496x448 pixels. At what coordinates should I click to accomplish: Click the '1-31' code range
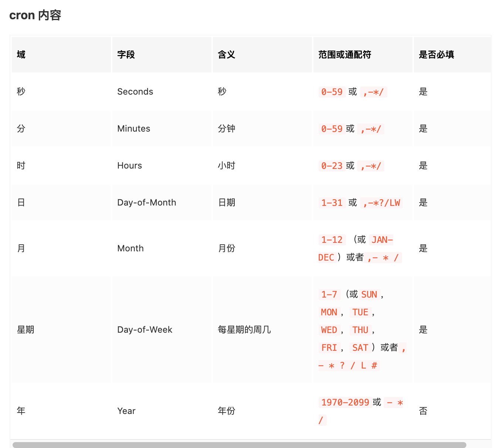(x=332, y=203)
